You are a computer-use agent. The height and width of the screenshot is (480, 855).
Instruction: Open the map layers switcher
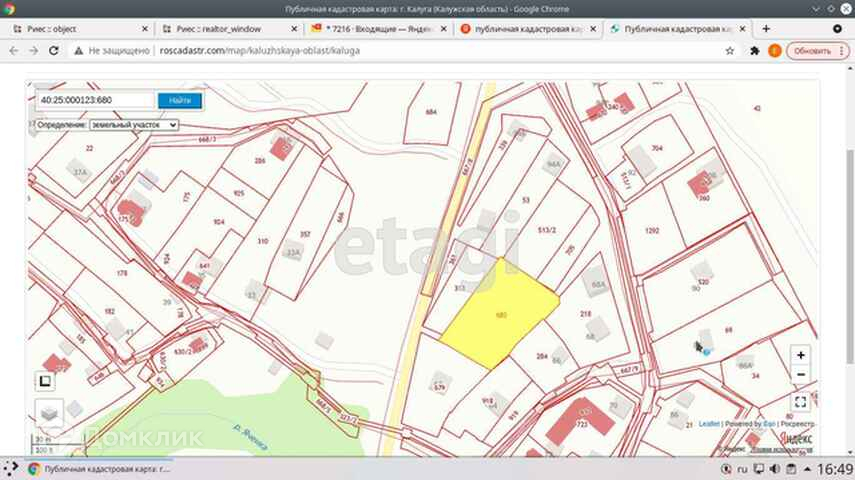tap(48, 412)
